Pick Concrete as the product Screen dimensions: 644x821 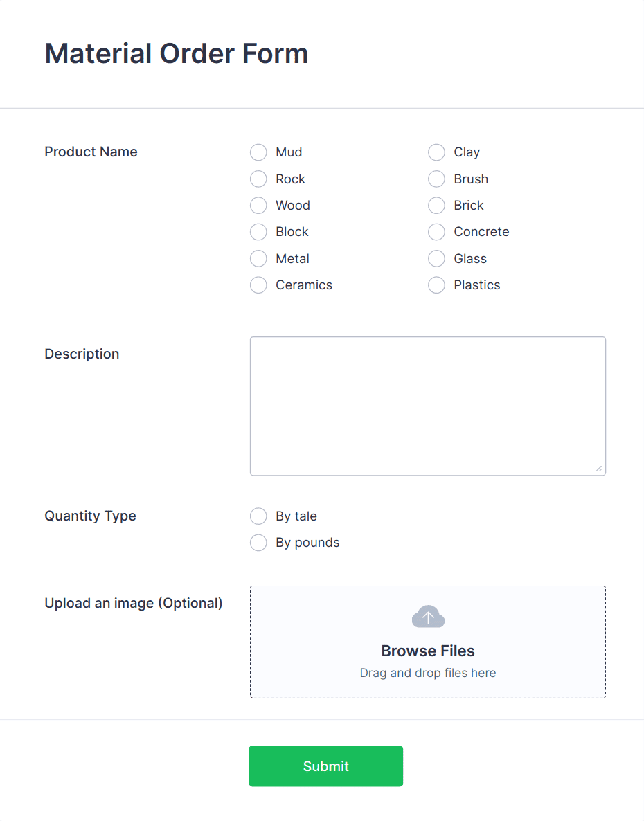coord(436,232)
